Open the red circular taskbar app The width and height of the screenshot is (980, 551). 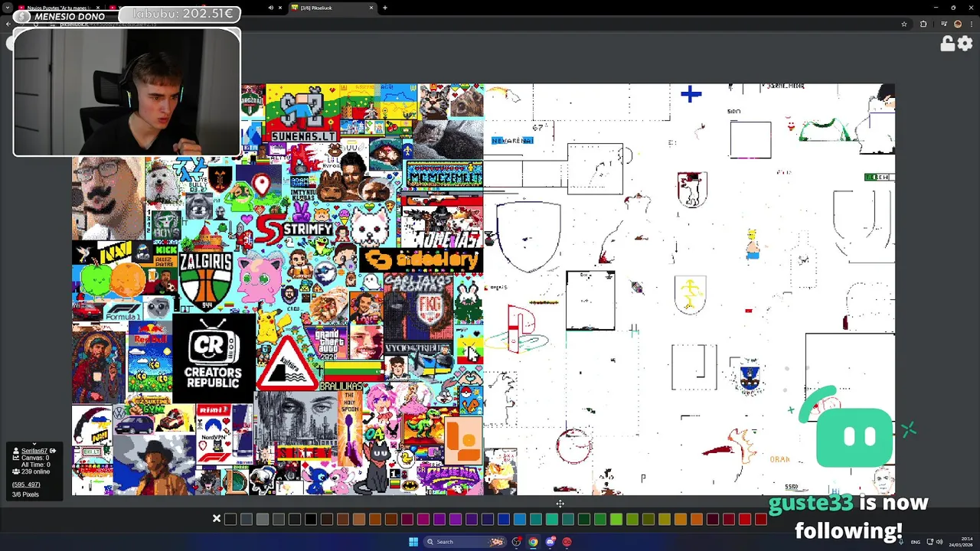pyautogui.click(x=567, y=542)
